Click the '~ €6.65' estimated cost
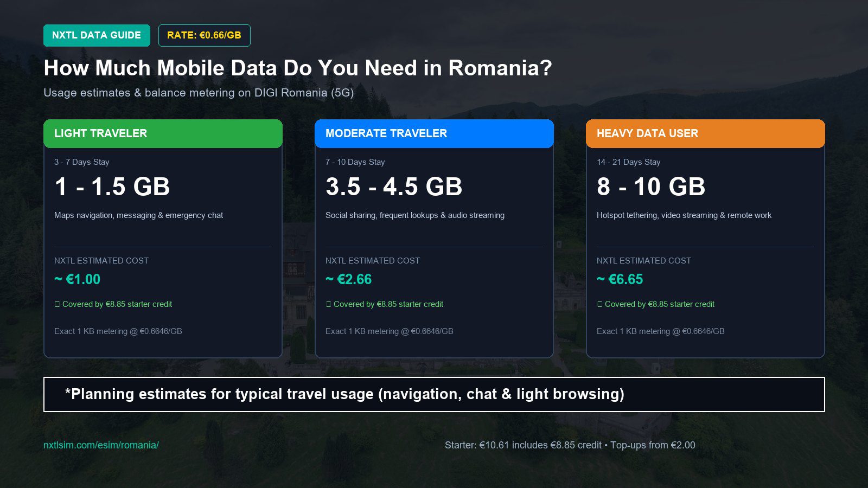Image resolution: width=868 pixels, height=488 pixels. click(x=620, y=279)
